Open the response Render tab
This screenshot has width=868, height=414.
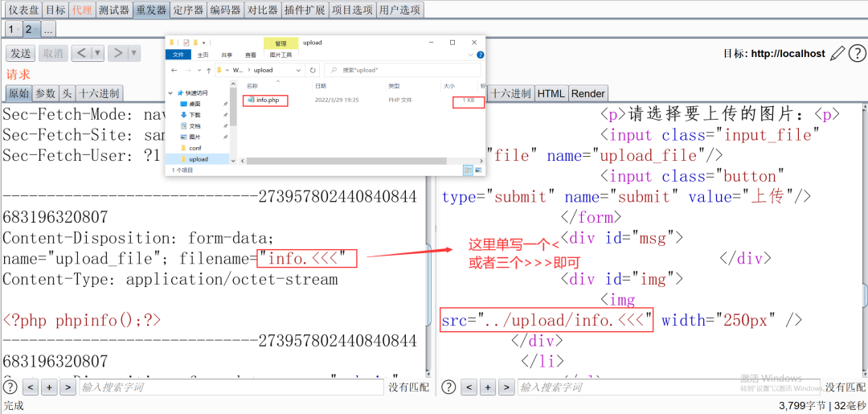pos(588,93)
